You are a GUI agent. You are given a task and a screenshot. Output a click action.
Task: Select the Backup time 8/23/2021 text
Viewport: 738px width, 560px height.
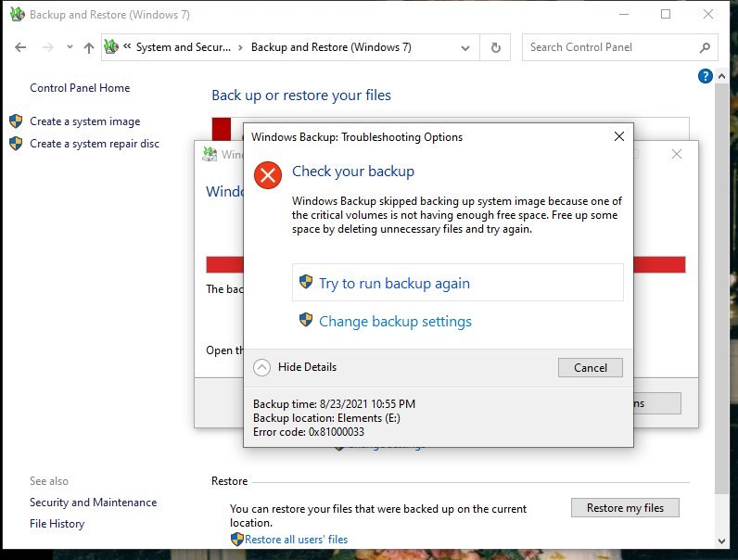[x=334, y=403]
